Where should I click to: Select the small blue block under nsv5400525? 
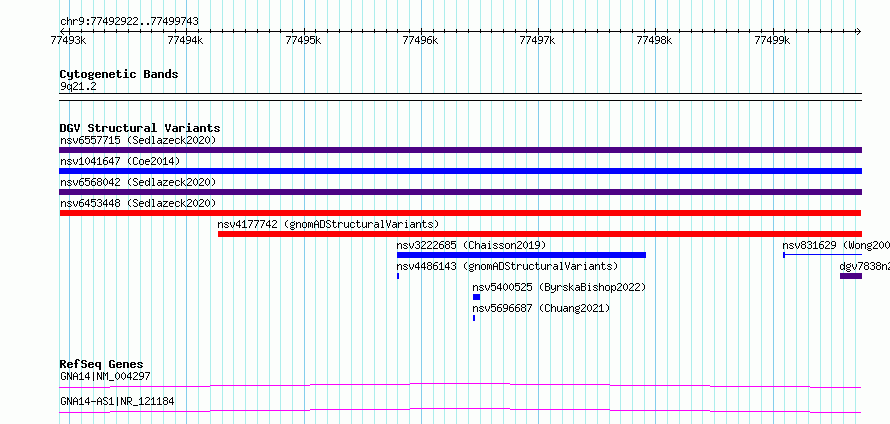pyautogui.click(x=476, y=297)
